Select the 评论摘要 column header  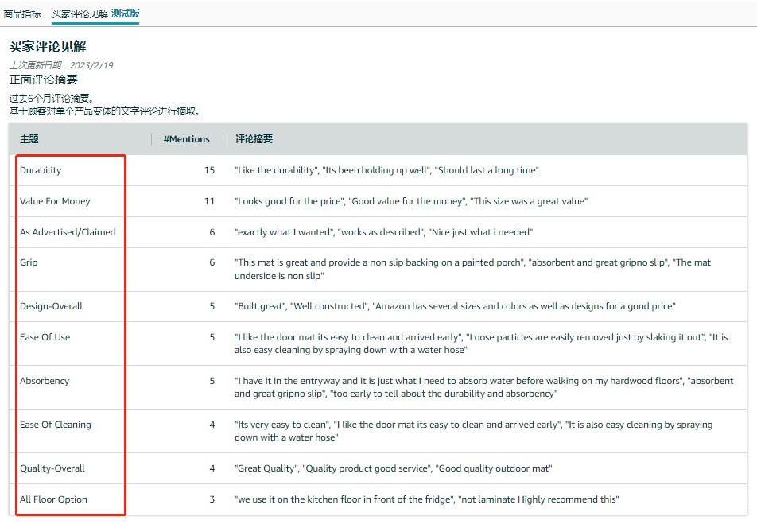[254, 139]
